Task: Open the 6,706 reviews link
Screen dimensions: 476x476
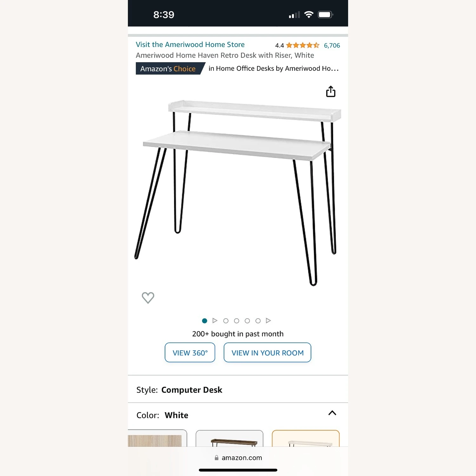Action: (x=332, y=45)
